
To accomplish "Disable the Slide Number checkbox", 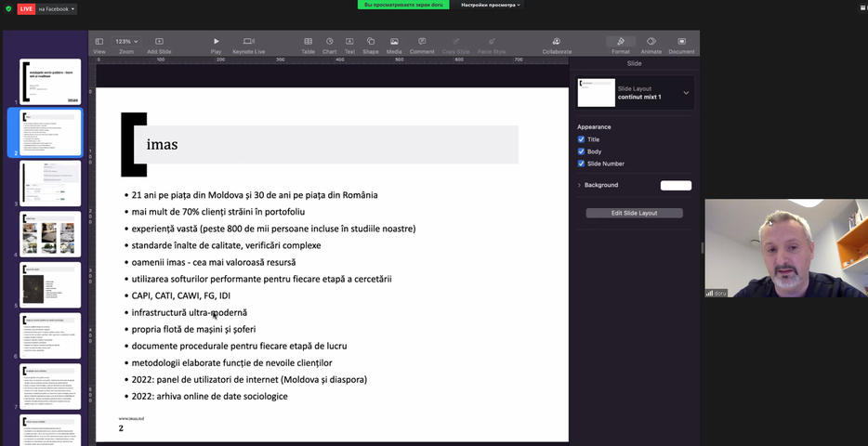I will coord(582,164).
